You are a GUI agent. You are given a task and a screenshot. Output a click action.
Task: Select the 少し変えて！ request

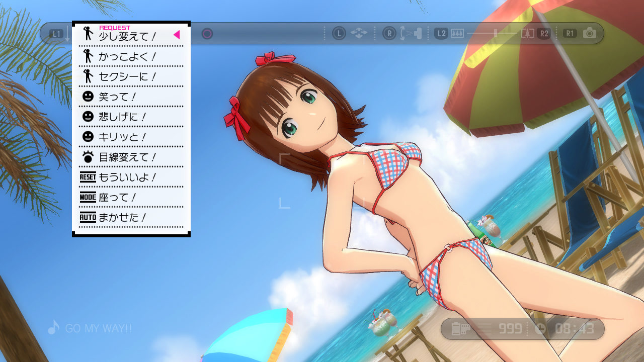tap(131, 36)
